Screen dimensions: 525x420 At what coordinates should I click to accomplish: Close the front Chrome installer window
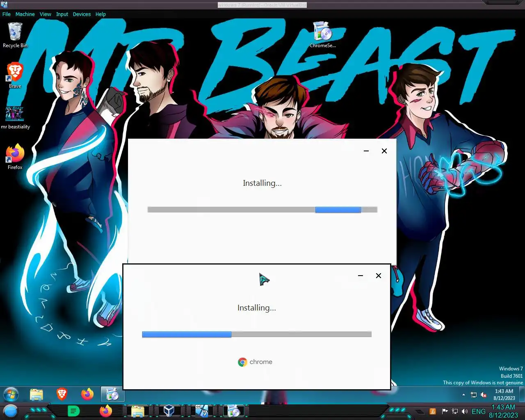pos(379,276)
